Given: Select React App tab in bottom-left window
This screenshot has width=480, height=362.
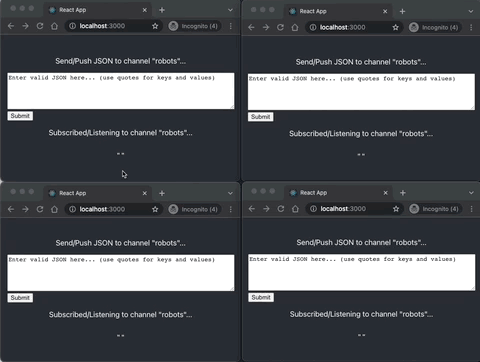Looking at the screenshot, I should coord(98,193).
